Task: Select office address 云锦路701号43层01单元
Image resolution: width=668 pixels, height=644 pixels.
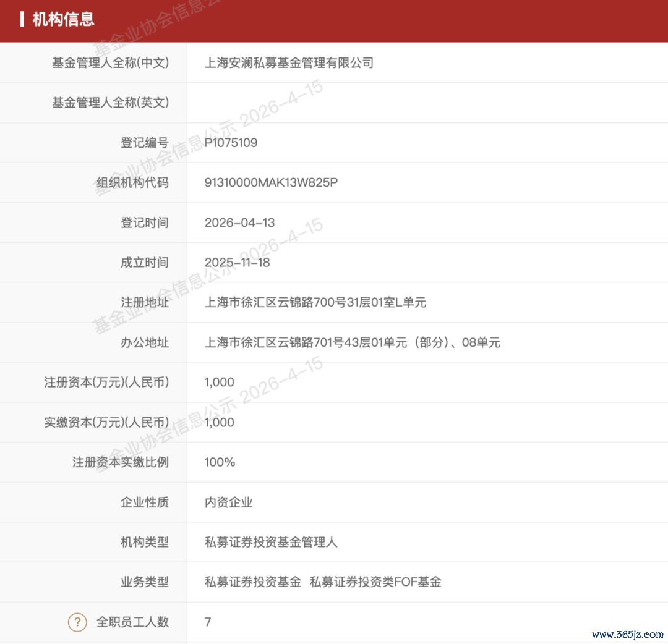Action: (342, 342)
